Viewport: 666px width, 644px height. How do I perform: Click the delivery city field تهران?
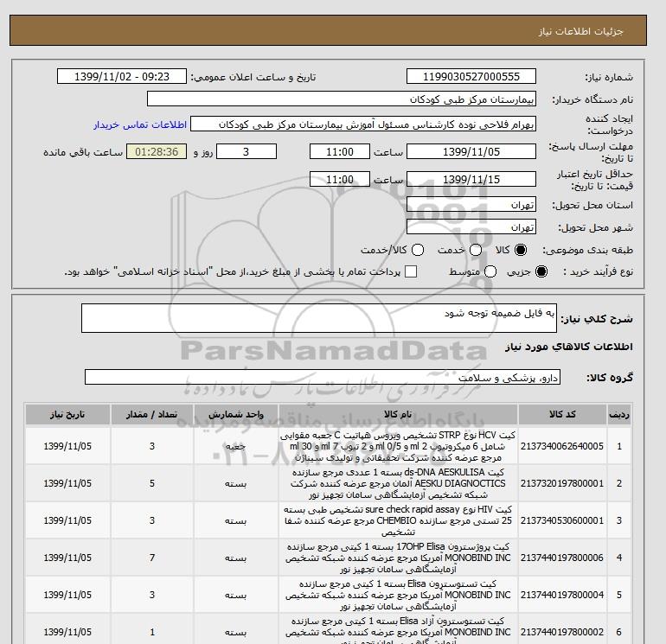pyautogui.click(x=471, y=227)
